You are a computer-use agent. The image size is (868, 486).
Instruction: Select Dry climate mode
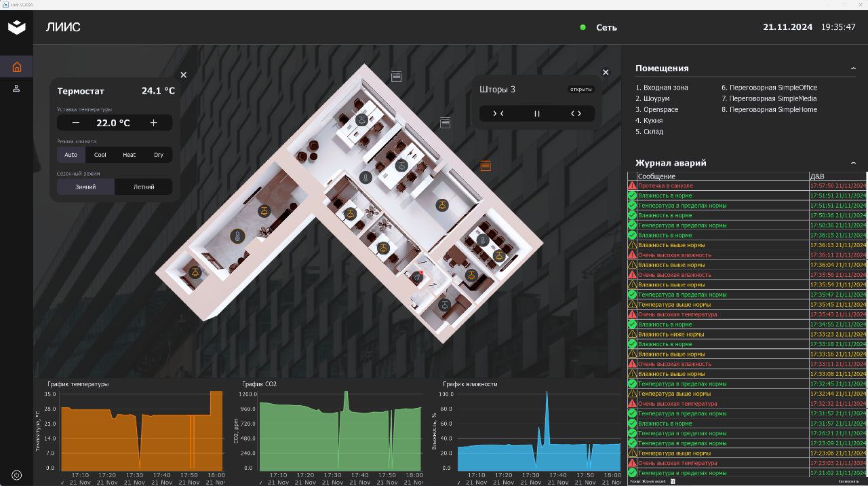pyautogui.click(x=159, y=155)
